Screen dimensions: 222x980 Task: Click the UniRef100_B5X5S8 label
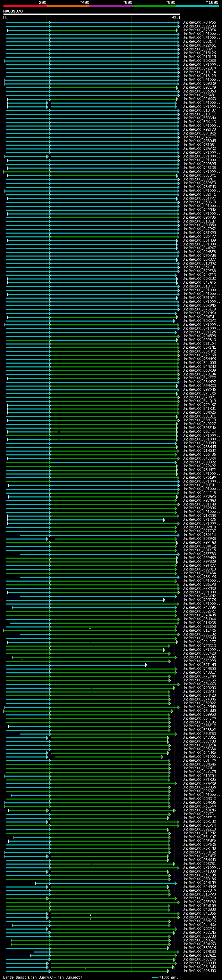tap(199, 60)
